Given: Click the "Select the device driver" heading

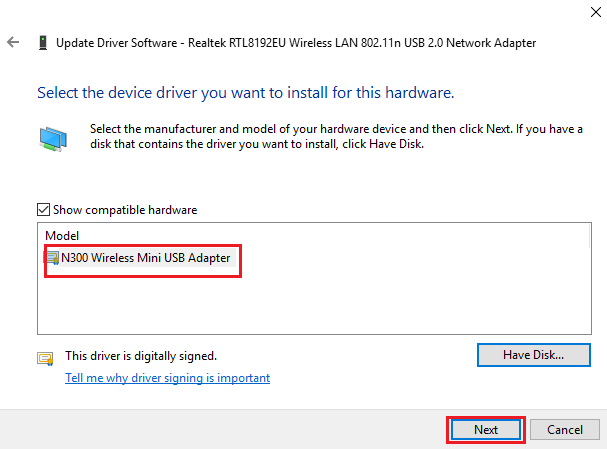Looking at the screenshot, I should [x=245, y=93].
